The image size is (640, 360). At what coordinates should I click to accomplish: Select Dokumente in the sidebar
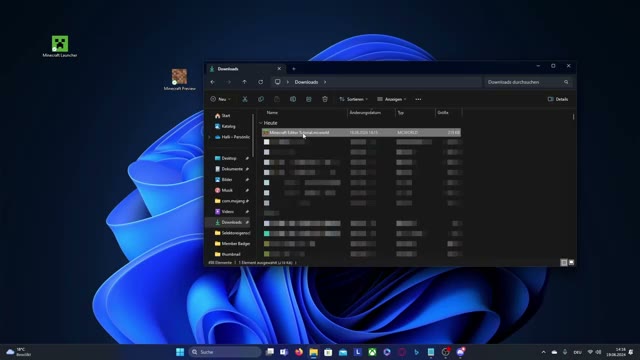(231, 169)
